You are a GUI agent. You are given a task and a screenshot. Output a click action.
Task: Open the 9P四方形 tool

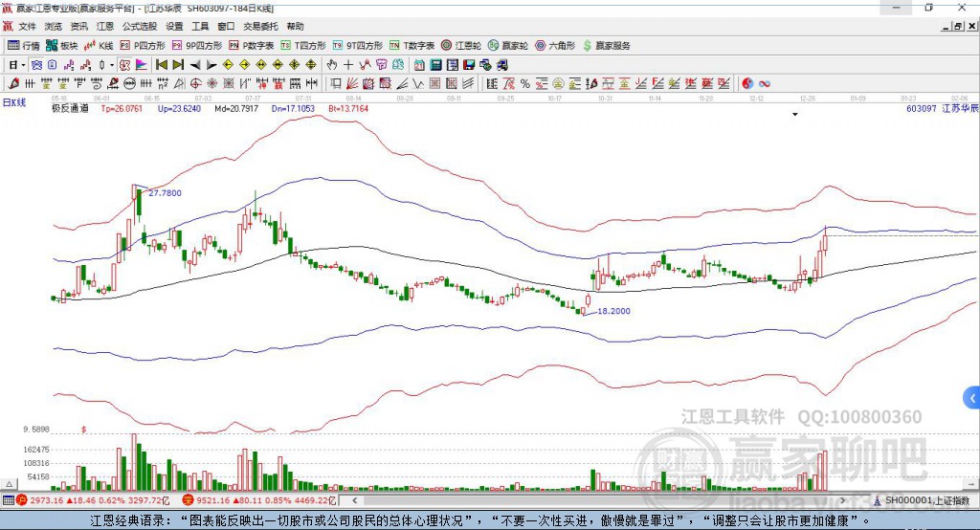197,46
